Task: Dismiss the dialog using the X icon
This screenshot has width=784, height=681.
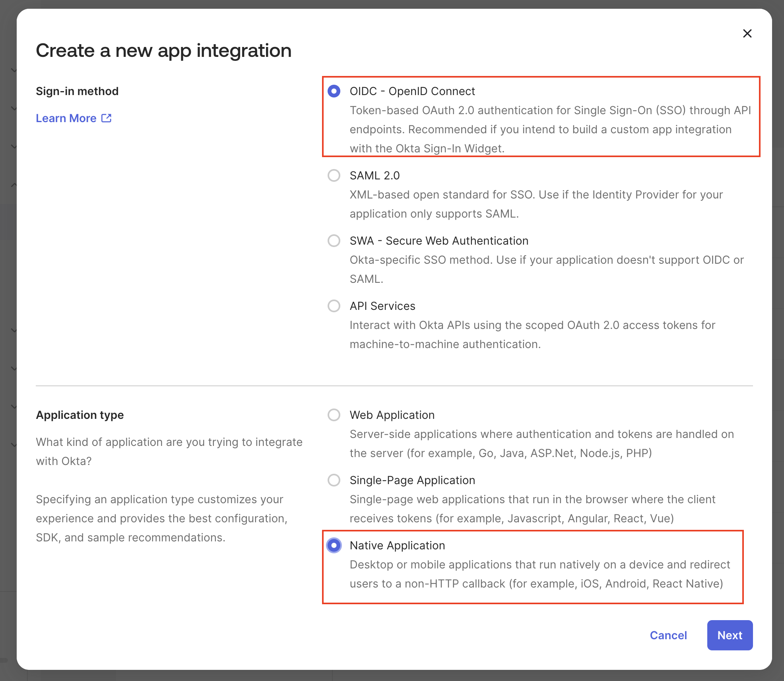Action: (x=747, y=33)
